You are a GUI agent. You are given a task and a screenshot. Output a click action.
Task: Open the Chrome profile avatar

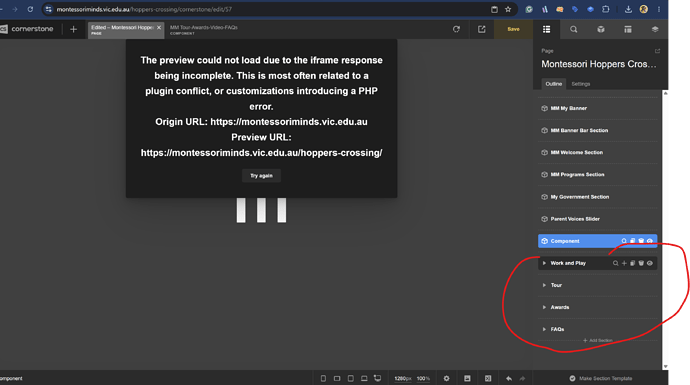[643, 9]
